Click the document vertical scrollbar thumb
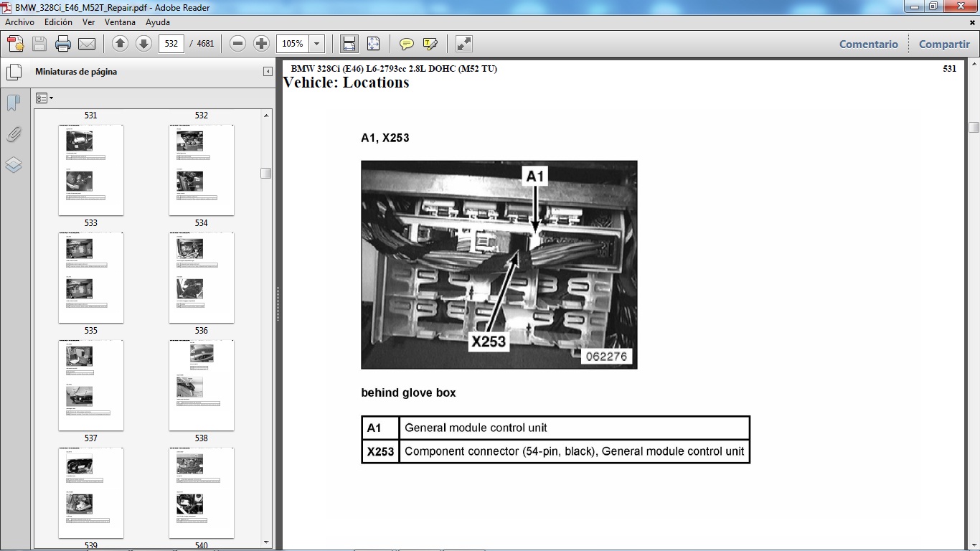 [x=974, y=128]
